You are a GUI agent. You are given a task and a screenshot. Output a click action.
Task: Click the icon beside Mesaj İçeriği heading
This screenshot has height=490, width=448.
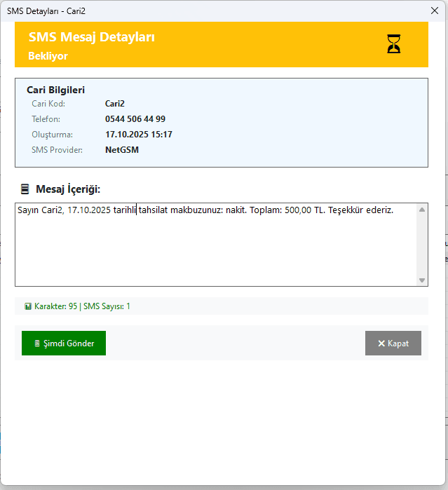[x=25, y=189]
